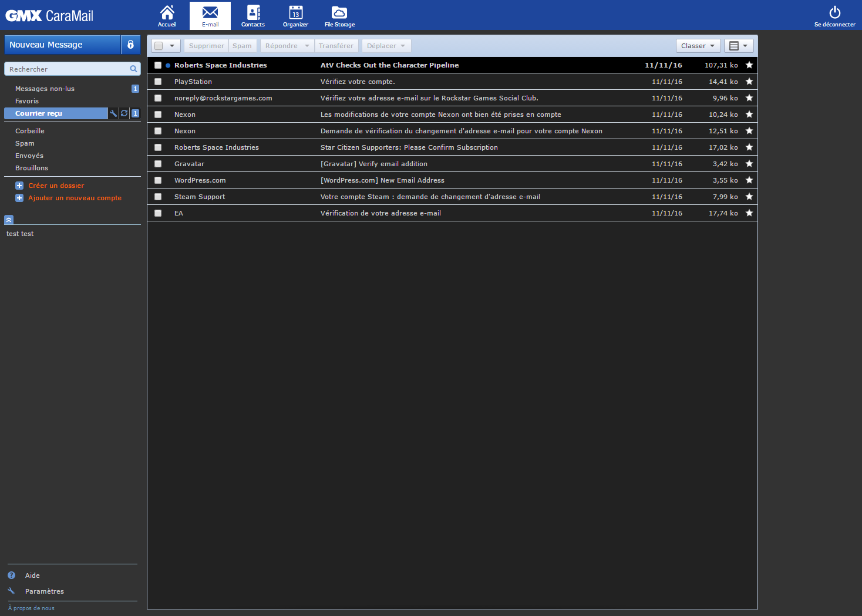Viewport: 862px width, 616px height.
Task: Open the E-mail section icon
Action: [210, 13]
